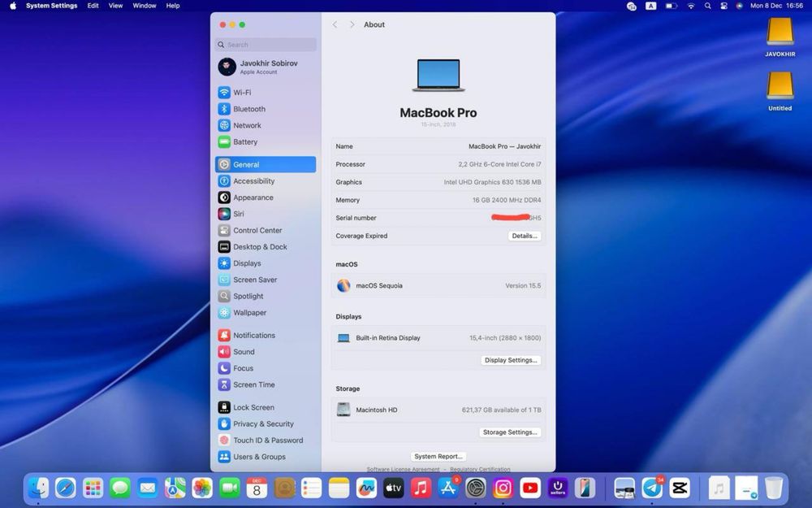Open Spotlight search from the menu bar
This screenshot has height=508, width=812.
(707, 6)
